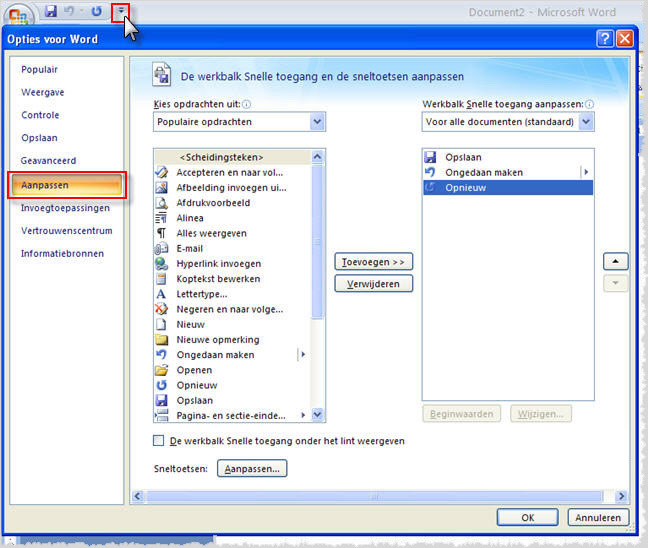
Task: Select the Openen folder icon
Action: 161,370
